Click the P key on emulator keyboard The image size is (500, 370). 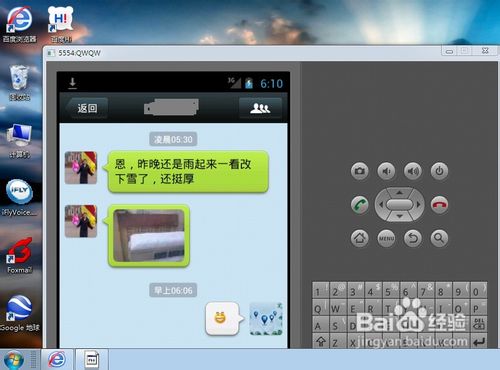(x=479, y=307)
